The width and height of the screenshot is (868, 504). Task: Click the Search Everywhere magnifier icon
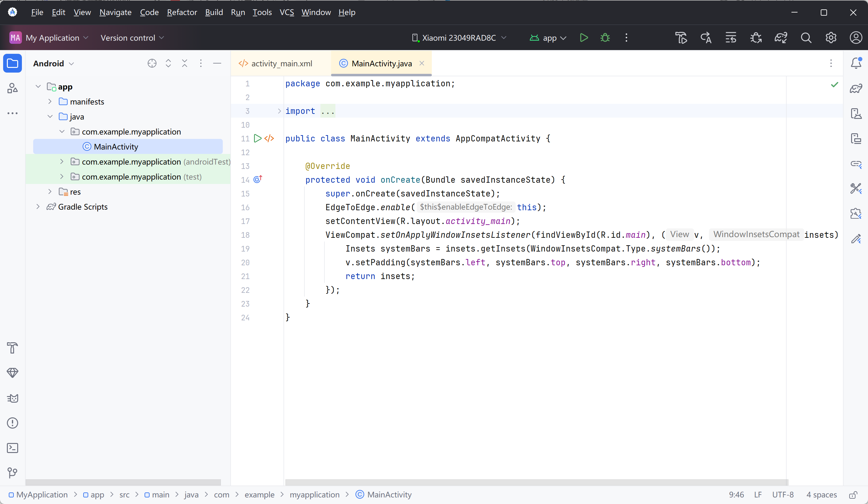click(806, 38)
